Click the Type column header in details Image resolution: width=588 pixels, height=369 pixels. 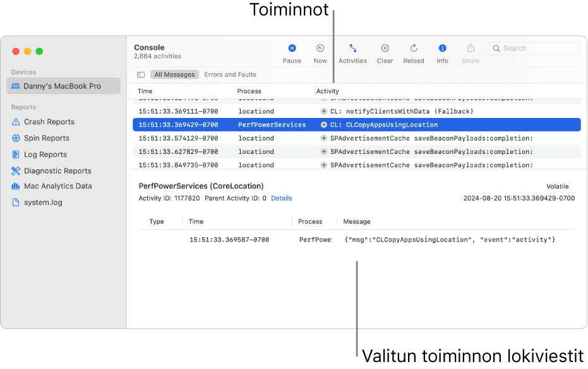pyautogui.click(x=157, y=221)
